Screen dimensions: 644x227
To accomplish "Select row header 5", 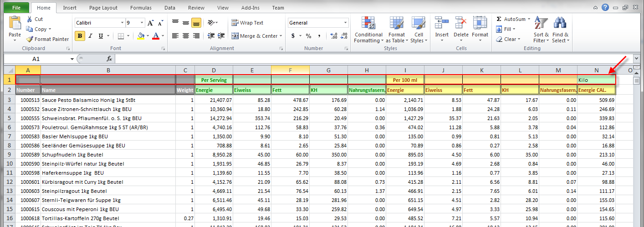I will tap(9, 117).
